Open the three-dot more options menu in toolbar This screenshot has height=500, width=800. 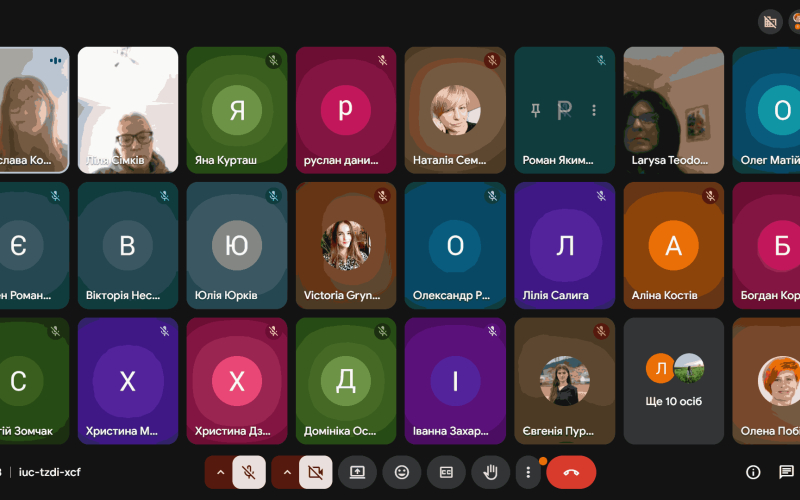(528, 472)
